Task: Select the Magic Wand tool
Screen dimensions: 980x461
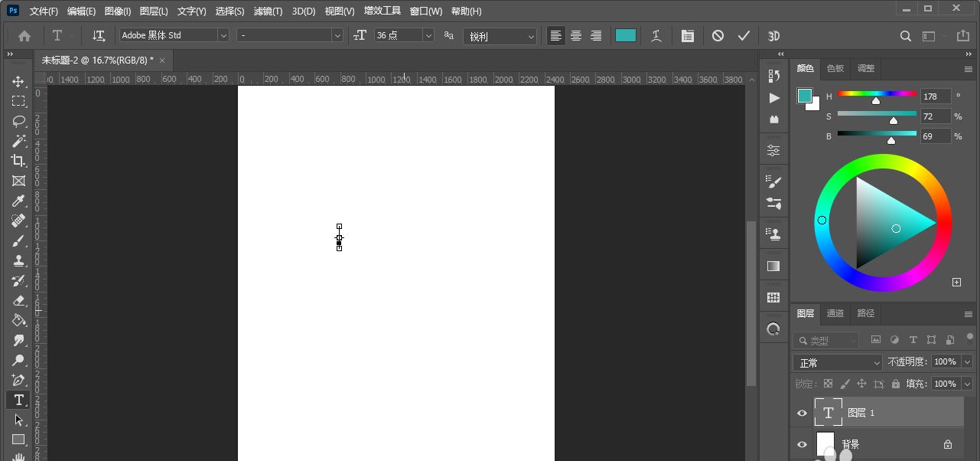Action: pos(18,141)
